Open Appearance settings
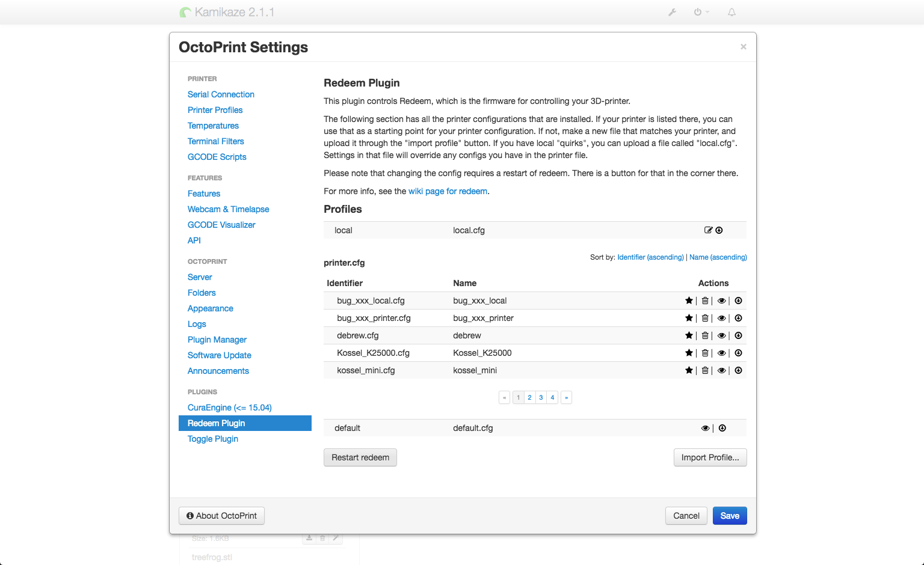The image size is (924, 565). (x=210, y=308)
